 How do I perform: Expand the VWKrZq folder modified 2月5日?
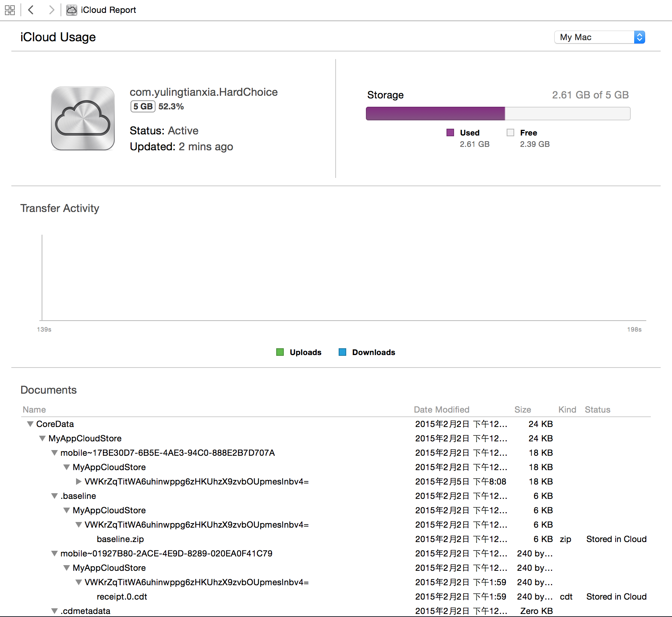[79, 481]
